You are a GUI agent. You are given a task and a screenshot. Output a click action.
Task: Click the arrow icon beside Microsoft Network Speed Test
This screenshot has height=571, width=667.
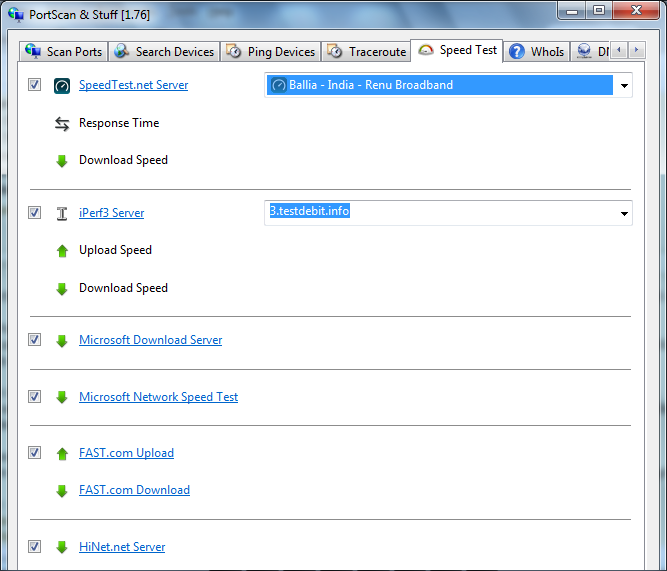click(62, 397)
